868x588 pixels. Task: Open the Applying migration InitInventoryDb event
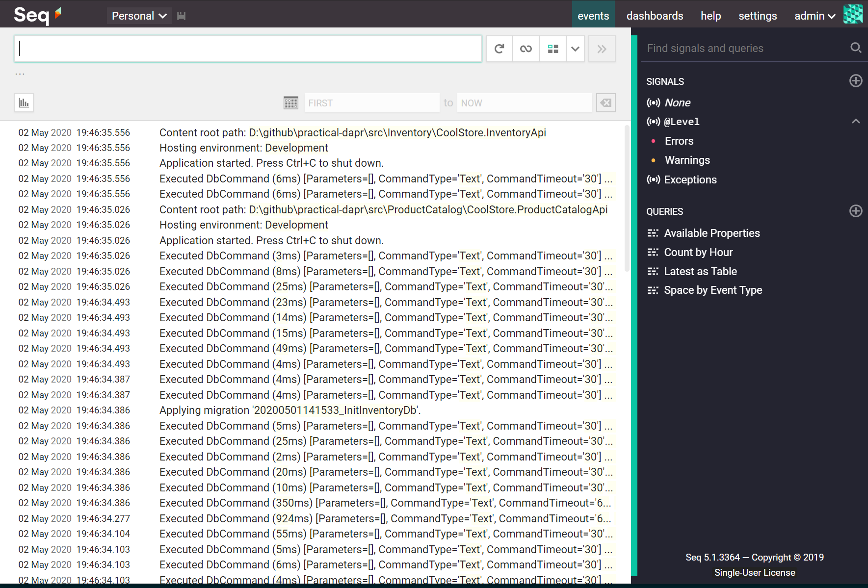click(290, 410)
